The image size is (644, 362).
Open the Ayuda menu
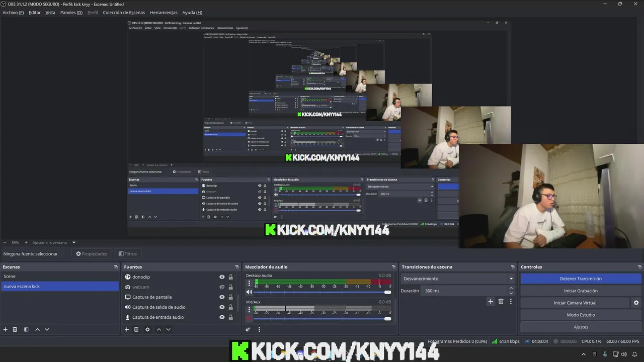(x=192, y=13)
